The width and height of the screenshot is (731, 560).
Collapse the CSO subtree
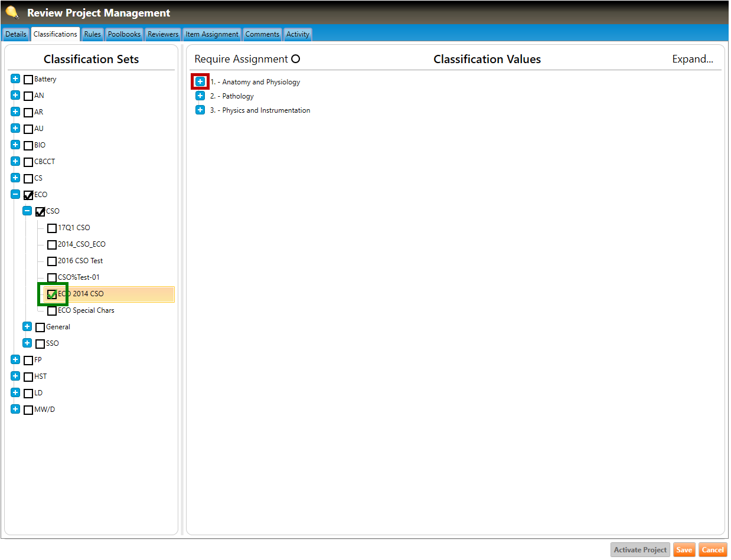[x=27, y=211]
